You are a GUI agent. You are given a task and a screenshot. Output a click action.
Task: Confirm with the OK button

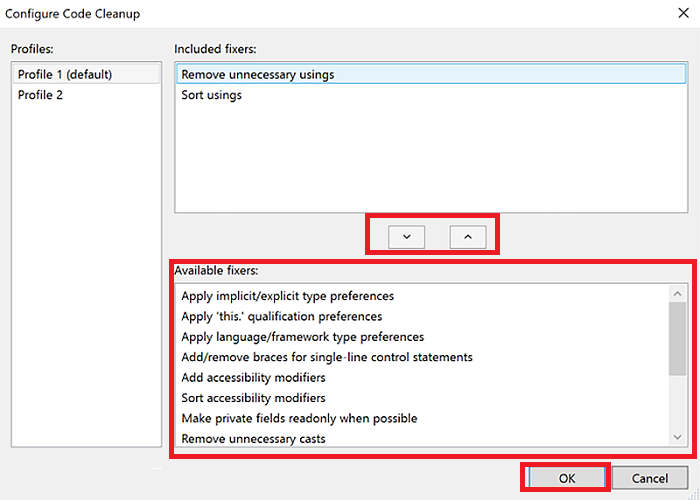tap(567, 478)
